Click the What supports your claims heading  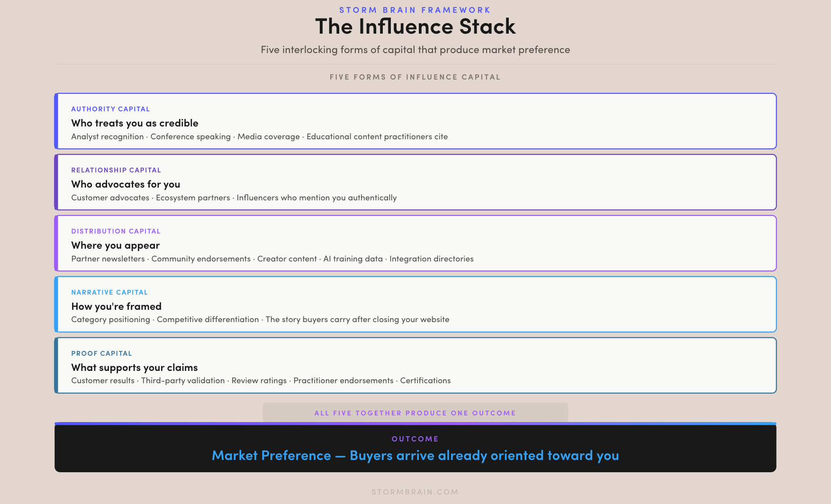[134, 368]
